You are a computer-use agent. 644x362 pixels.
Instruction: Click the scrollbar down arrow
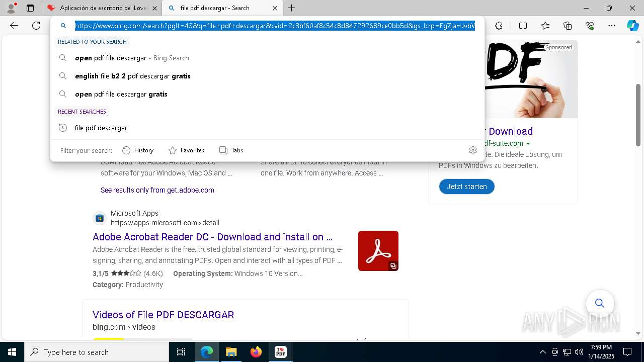(x=638, y=333)
